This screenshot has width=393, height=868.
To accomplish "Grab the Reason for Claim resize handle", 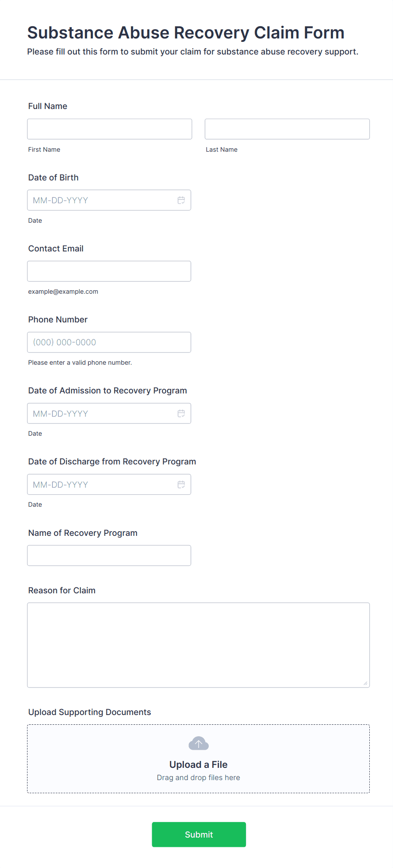I will pos(365,683).
